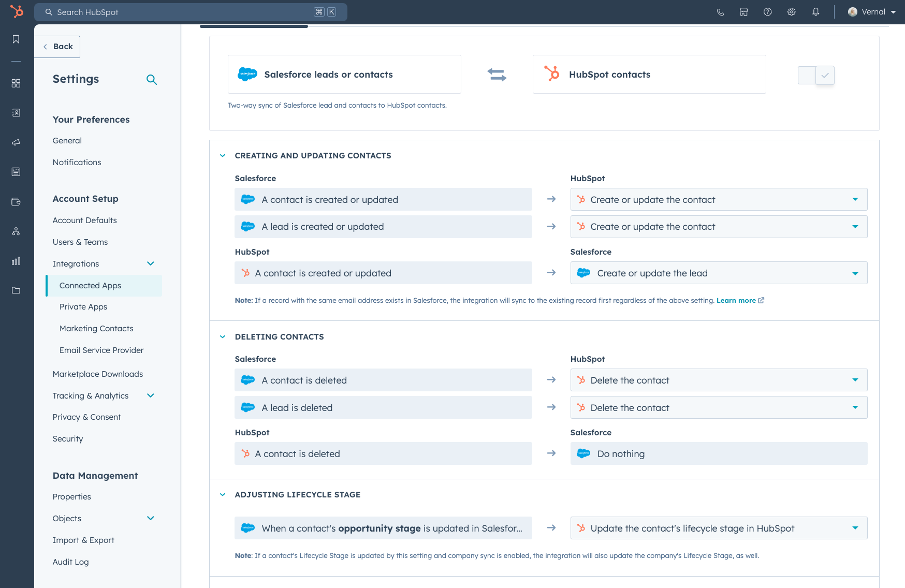This screenshot has height=588, width=905.
Task: Collapse the Integrations sidebar group
Action: (151, 263)
